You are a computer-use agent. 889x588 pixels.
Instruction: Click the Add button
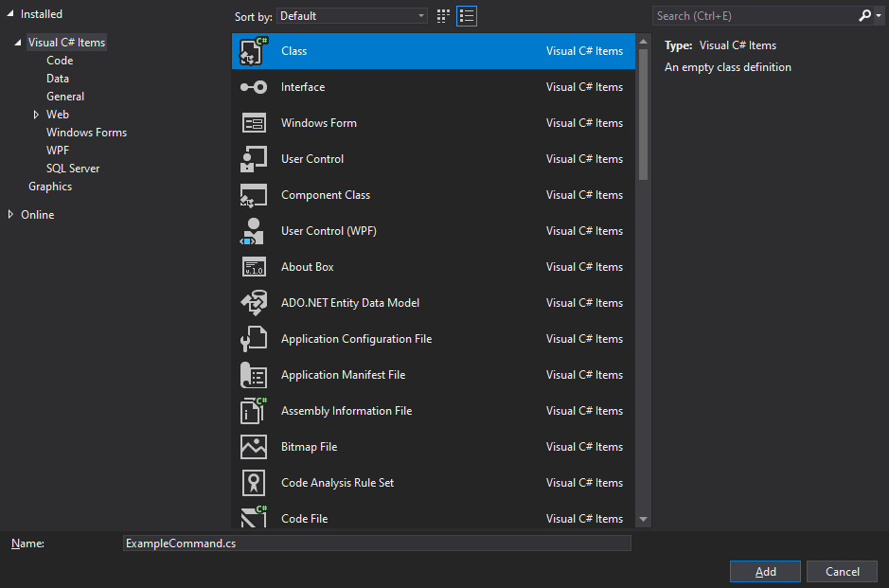pos(765,572)
